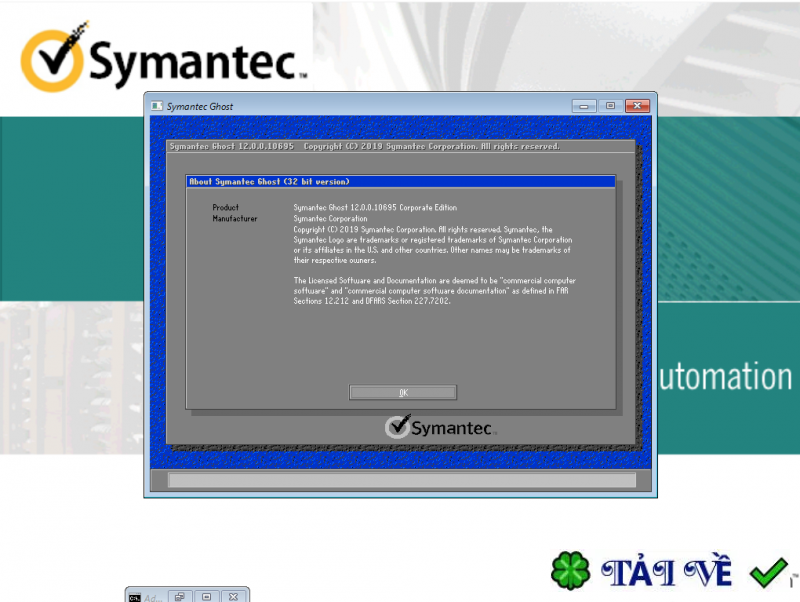This screenshot has height=602, width=800.
Task: Click the 'Product' label
Action: tap(226, 207)
